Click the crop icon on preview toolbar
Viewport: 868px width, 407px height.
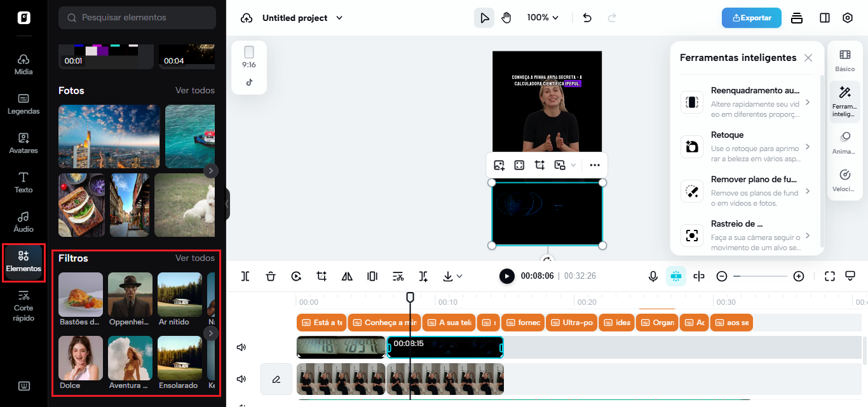click(x=539, y=165)
